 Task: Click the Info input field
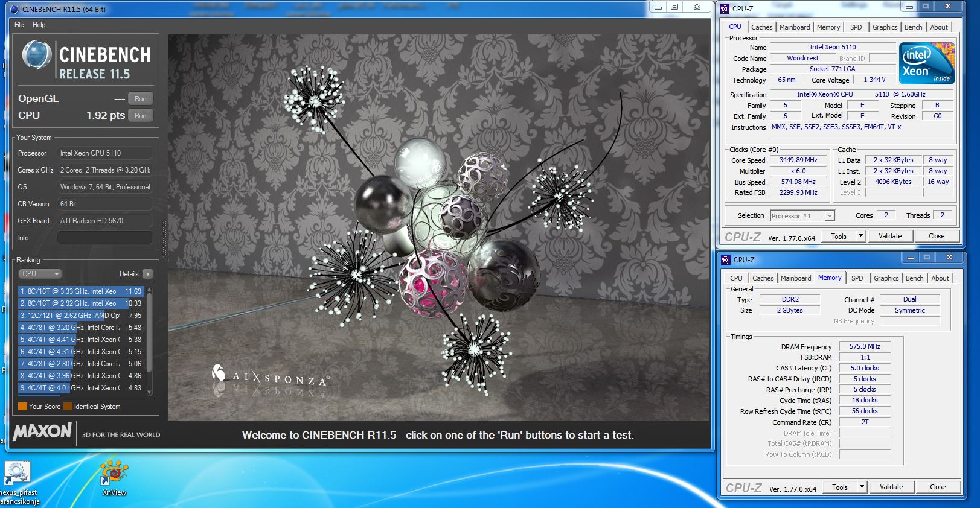[104, 238]
